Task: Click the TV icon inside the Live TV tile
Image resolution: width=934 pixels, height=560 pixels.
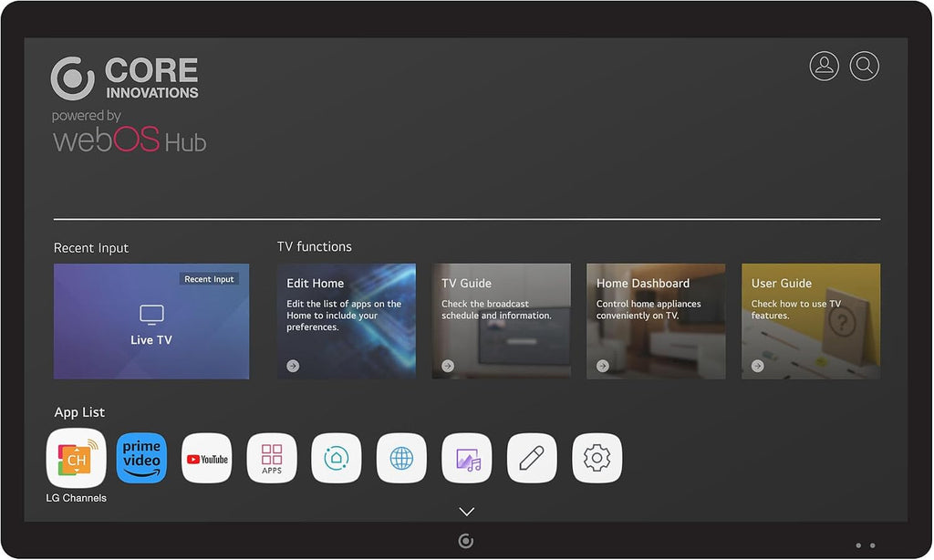Action: [x=151, y=315]
